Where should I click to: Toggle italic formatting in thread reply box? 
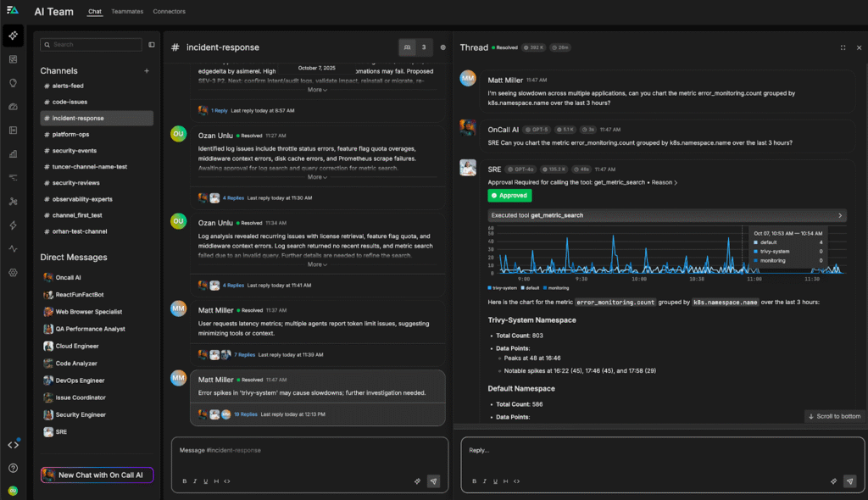point(484,481)
